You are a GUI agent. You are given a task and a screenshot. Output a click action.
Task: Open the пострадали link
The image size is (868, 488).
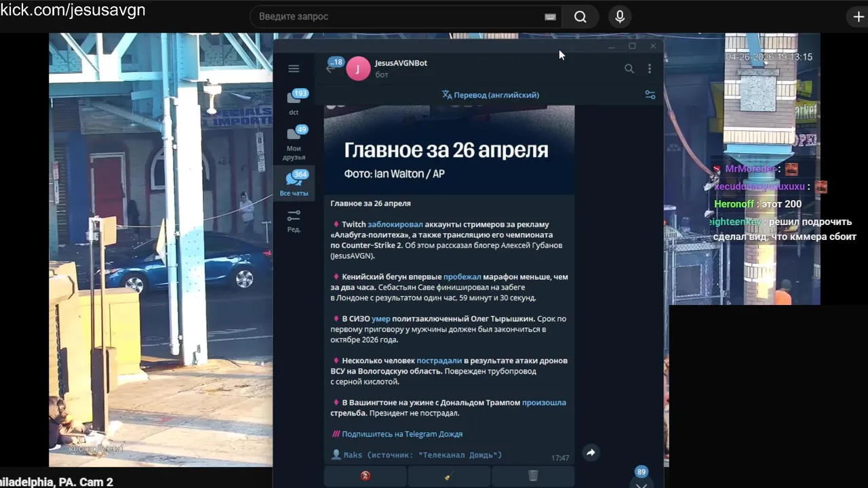pos(439,361)
